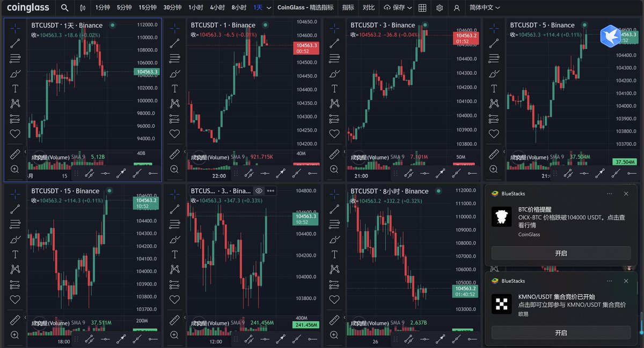
Task: Click heart icon in 15-minute chart
Action: coord(15,299)
